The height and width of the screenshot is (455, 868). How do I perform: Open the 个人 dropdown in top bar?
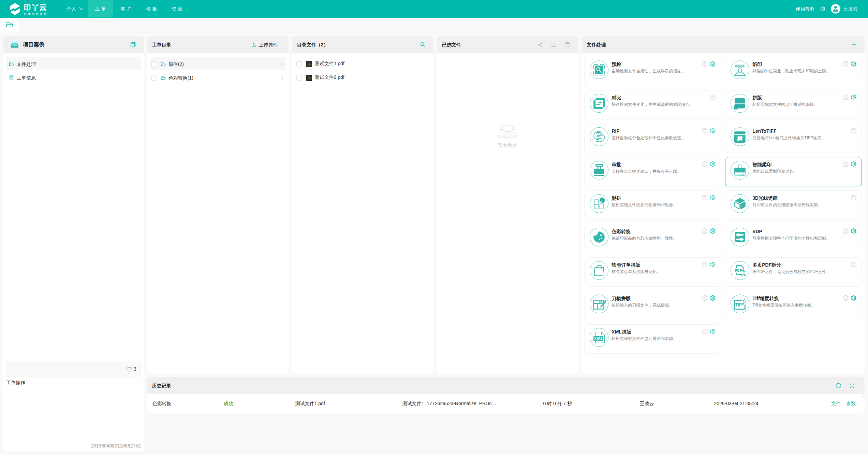(x=75, y=9)
